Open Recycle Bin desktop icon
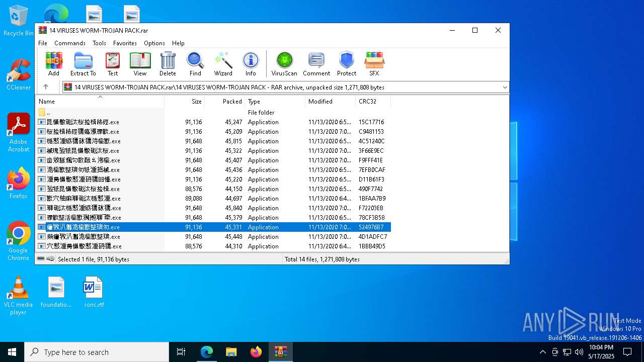 (19, 21)
